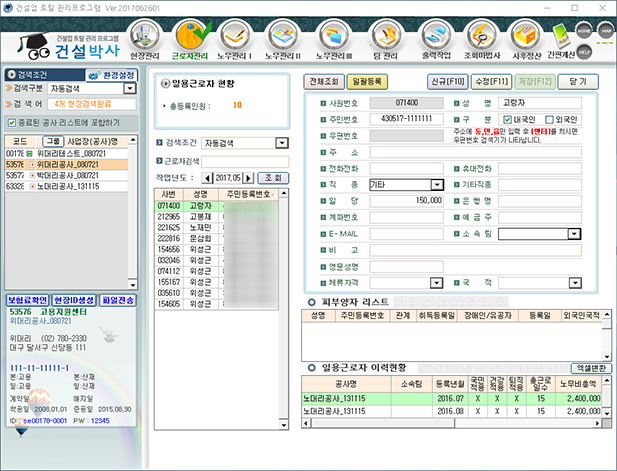The image size is (617, 471).
Task: Switch to the 검색조건 tab
Action: point(45,75)
